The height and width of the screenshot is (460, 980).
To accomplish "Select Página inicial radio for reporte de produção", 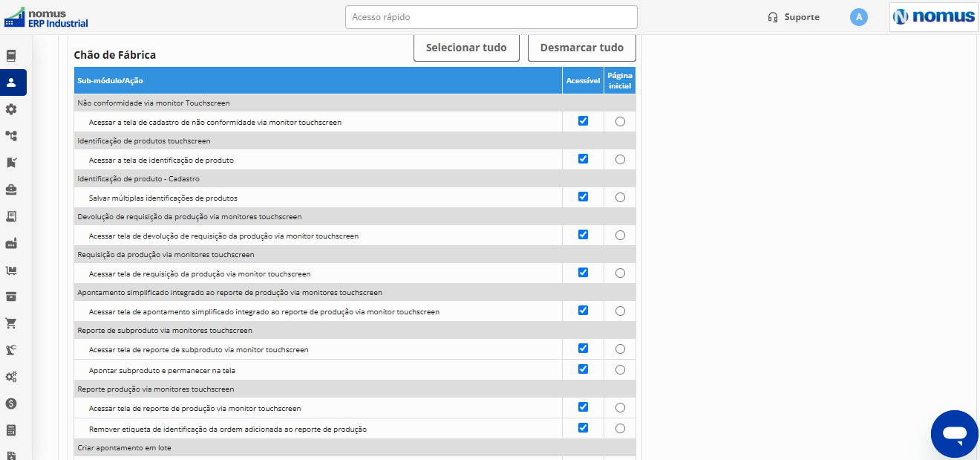I will 620,407.
